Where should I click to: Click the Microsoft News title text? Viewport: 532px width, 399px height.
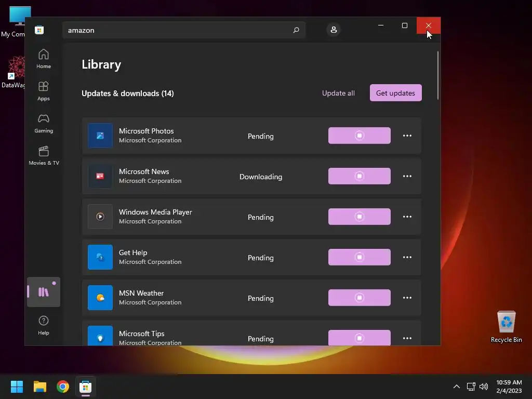[x=144, y=171]
